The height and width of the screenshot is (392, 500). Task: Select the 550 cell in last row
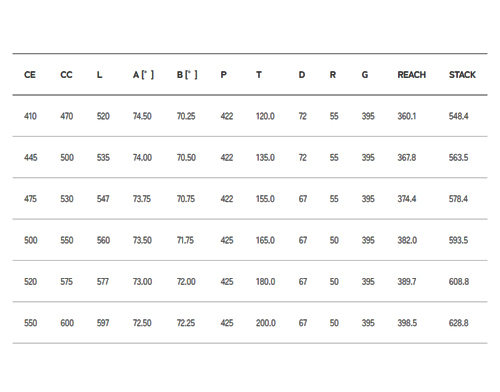[30, 323]
